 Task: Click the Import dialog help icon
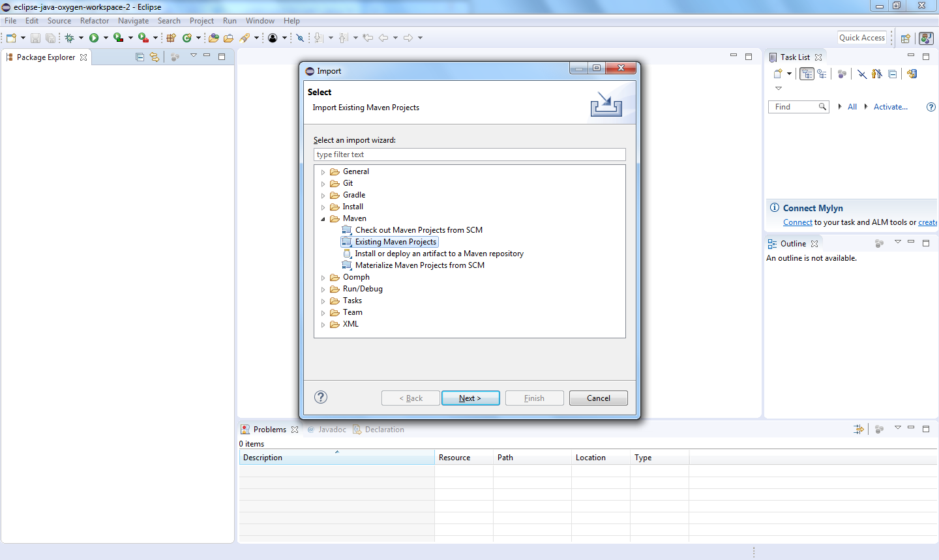[321, 397]
